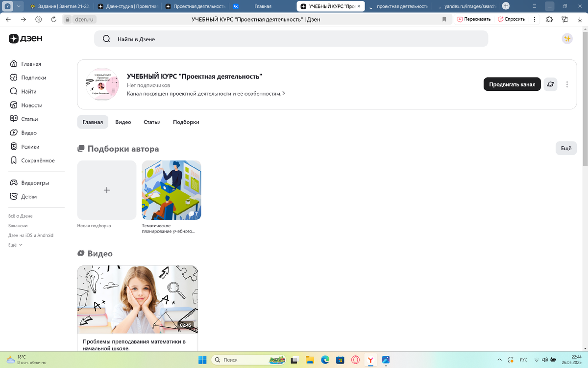The width and height of the screenshot is (588, 368).
Task: Click the Найти в Дзене search field
Action: (291, 39)
